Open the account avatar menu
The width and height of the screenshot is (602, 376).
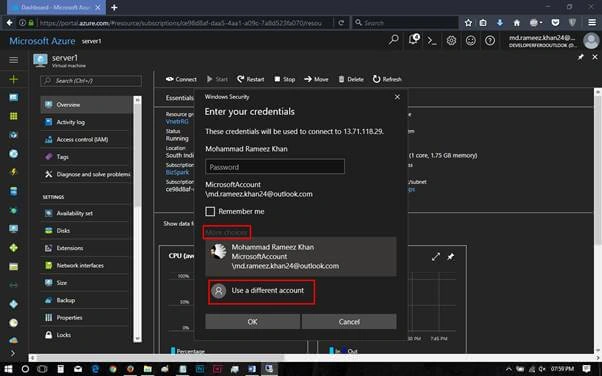pyautogui.click(x=591, y=41)
